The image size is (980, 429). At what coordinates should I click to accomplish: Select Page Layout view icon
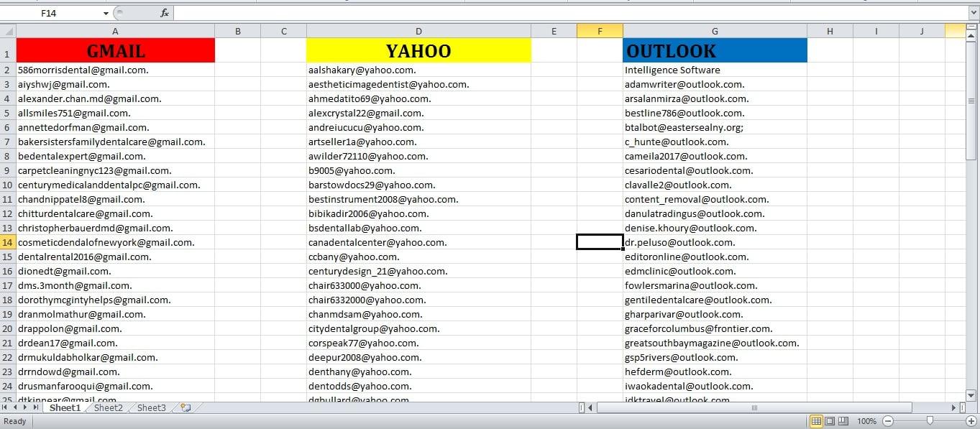click(x=830, y=421)
